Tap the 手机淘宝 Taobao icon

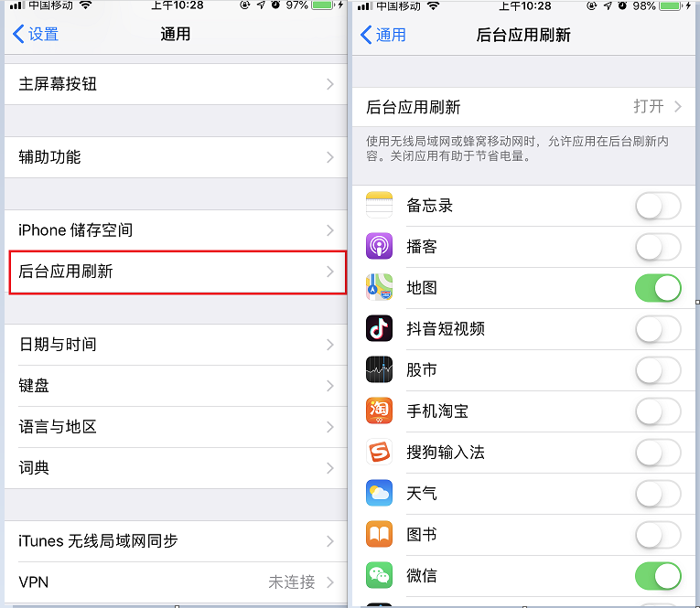coord(379,411)
